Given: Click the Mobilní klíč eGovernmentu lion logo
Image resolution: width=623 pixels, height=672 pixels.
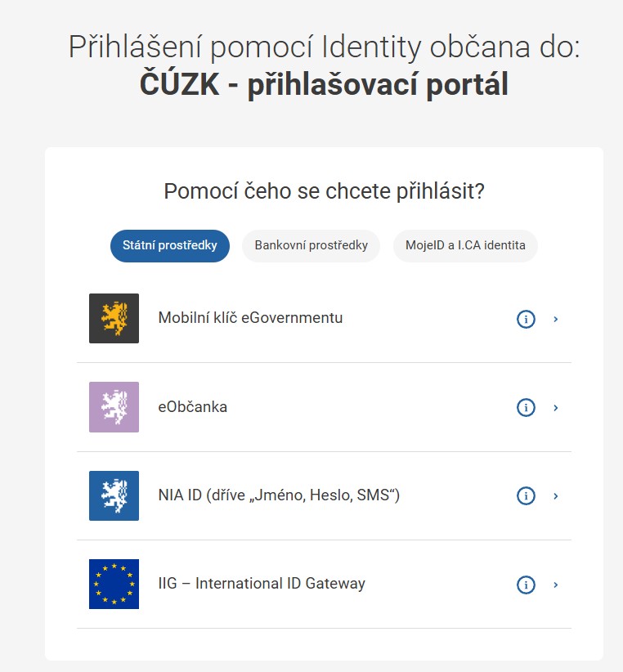Looking at the screenshot, I should pos(114,318).
